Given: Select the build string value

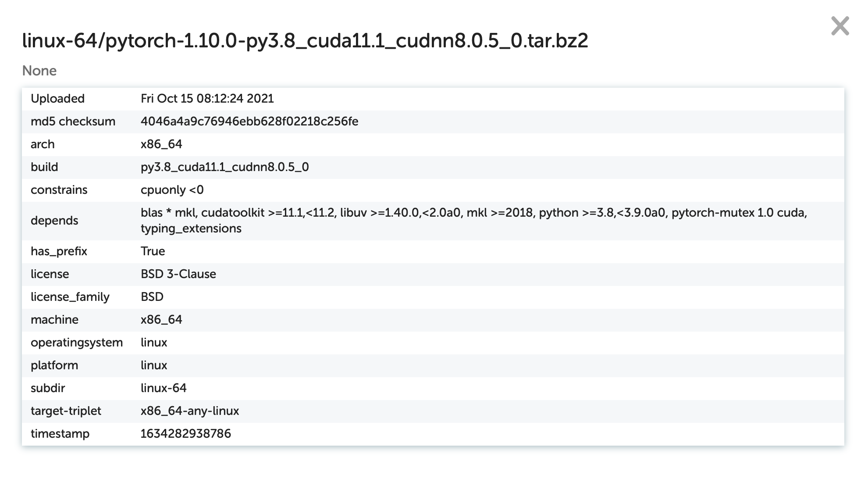Looking at the screenshot, I should 225,167.
